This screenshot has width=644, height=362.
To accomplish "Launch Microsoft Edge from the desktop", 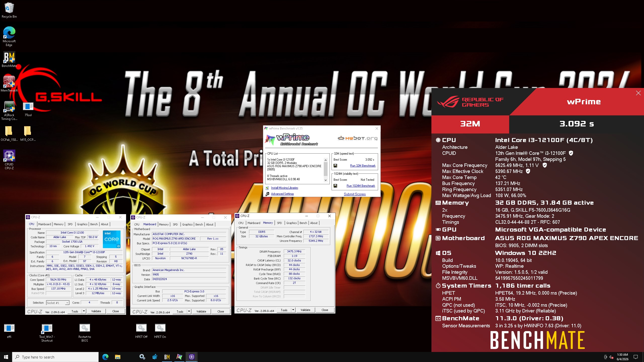I will click(x=9, y=36).
